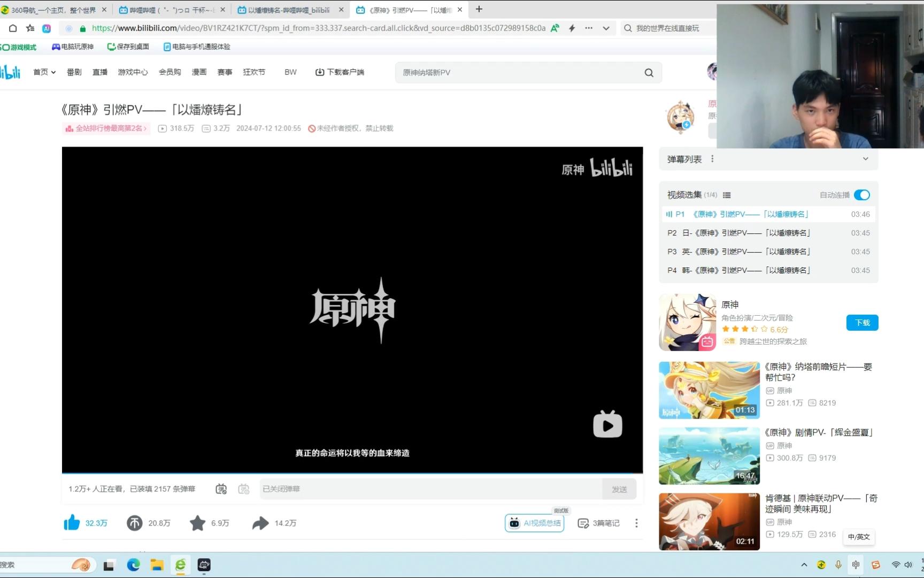This screenshot has width=924, height=578.
Task: Open address bar three-dot menu
Action: coord(589,28)
